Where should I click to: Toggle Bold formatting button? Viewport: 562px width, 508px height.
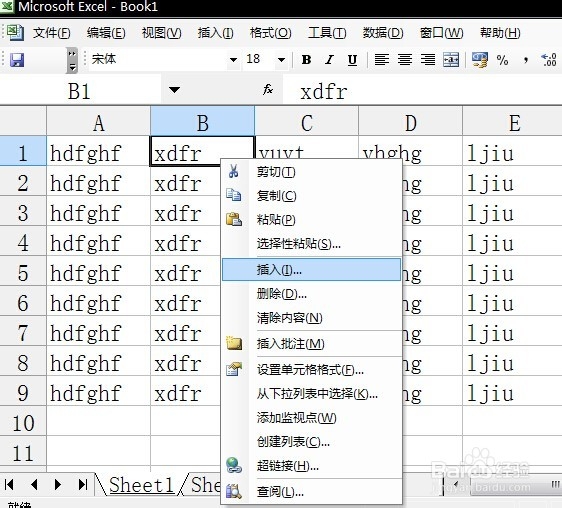pos(306,60)
